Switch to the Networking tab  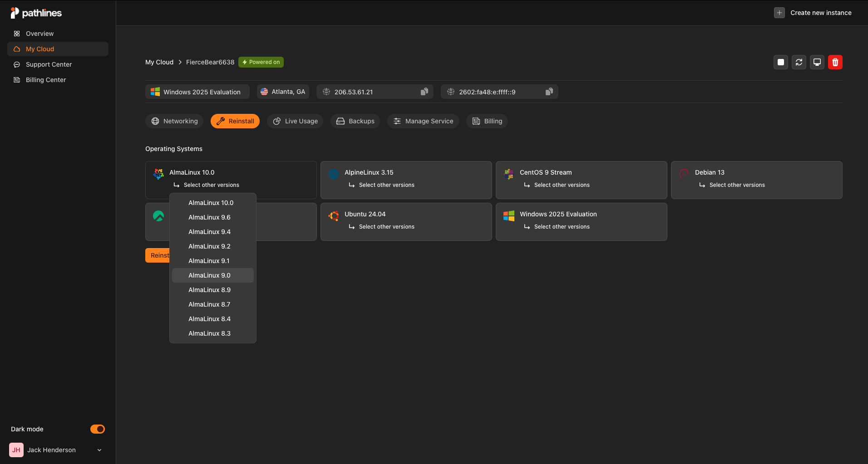174,121
